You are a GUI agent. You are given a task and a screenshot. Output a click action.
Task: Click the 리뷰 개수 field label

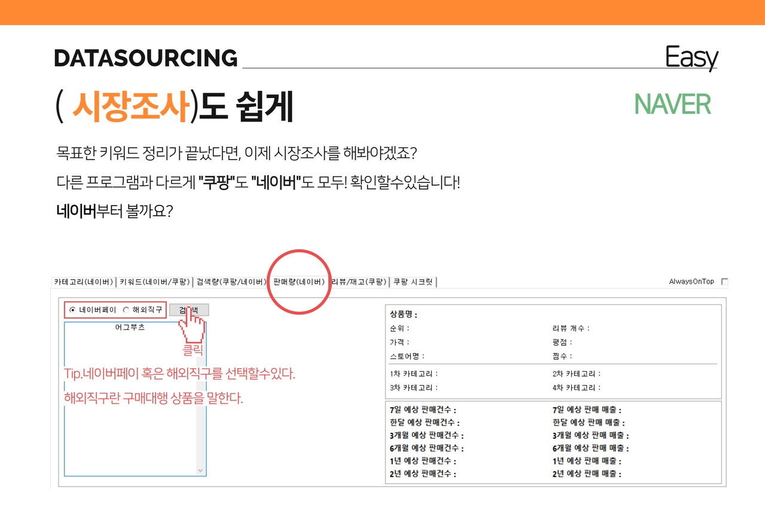(571, 328)
